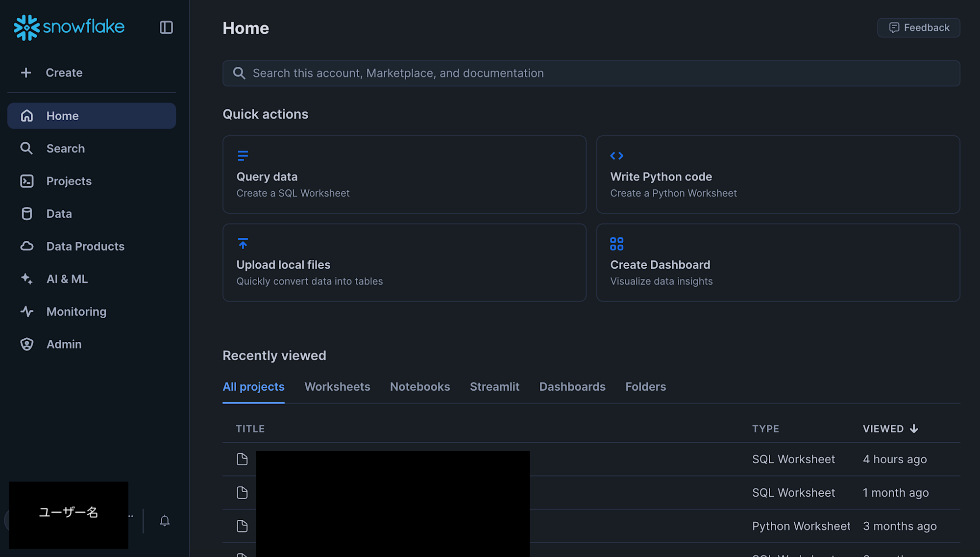Sort by the TITLE column header
The width and height of the screenshot is (980, 557).
pyautogui.click(x=250, y=429)
